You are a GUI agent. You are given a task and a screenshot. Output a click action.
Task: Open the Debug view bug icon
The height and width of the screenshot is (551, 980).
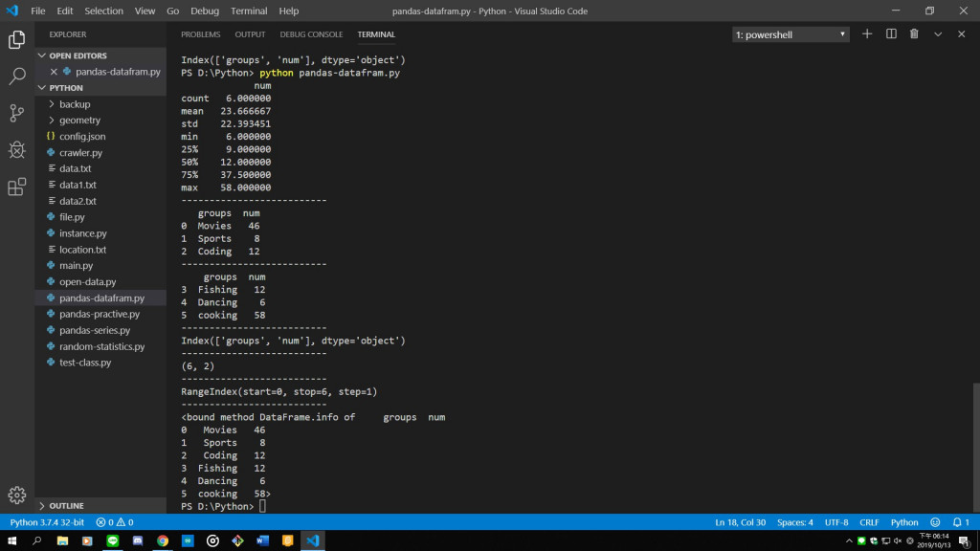(17, 150)
